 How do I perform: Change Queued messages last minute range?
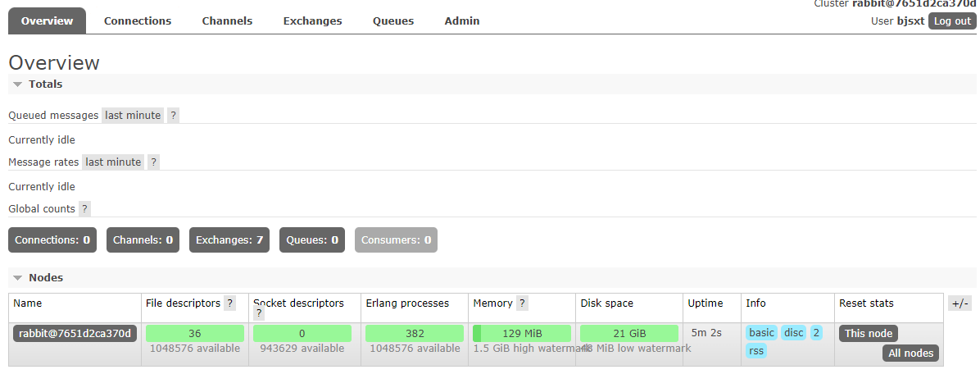[x=133, y=115]
